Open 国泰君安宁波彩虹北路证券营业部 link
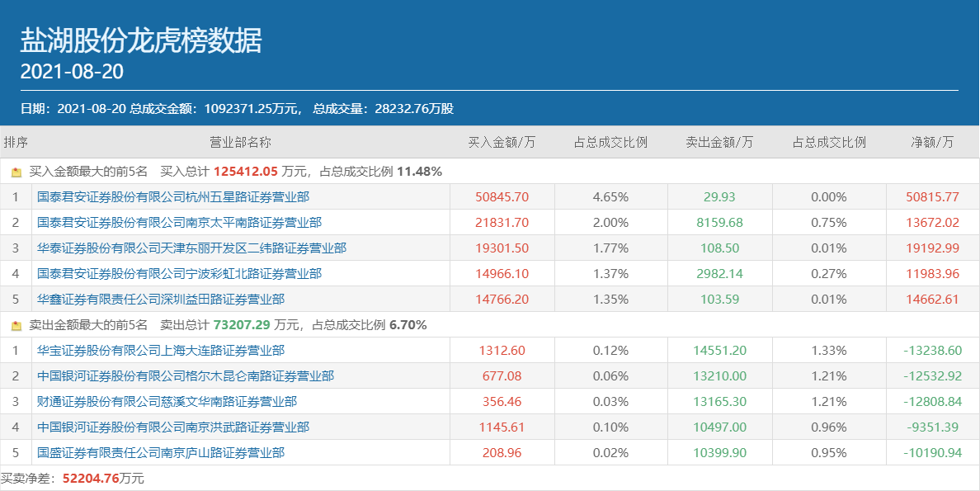This screenshot has height=491, width=980. coord(179,274)
